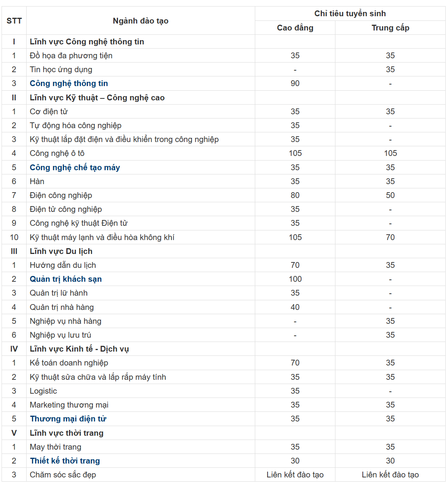Image resolution: width=448 pixels, height=489 pixels.
Task: Select the Đồ họa đa phương tiện row
Action: 71,56
